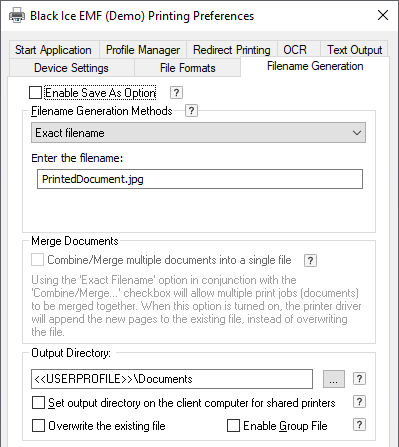Switch to the Device Settings tab
This screenshot has width=399, height=447.
point(71,68)
